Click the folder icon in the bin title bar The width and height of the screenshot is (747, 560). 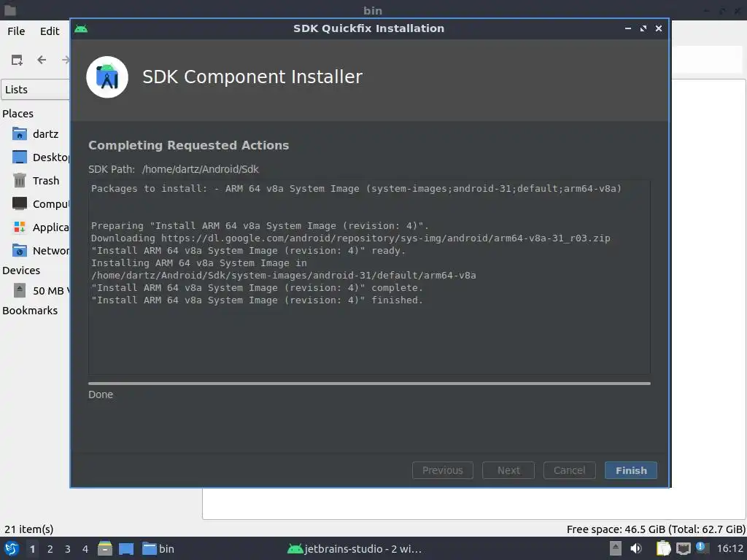10,10
